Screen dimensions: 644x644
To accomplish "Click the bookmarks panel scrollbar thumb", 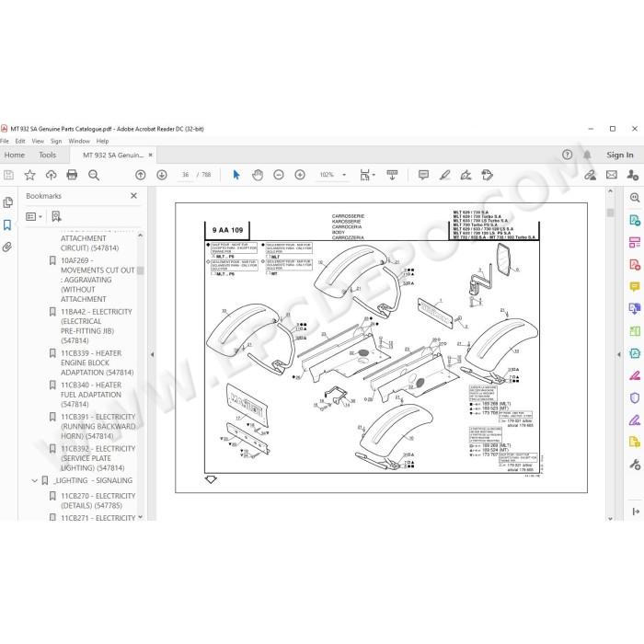I will [x=141, y=270].
